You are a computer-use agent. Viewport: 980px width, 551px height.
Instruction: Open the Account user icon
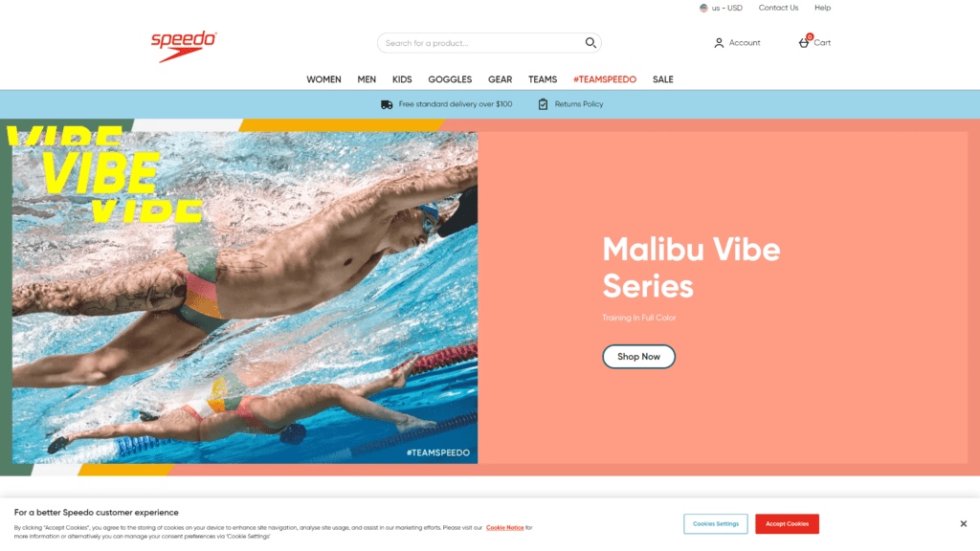coord(719,43)
